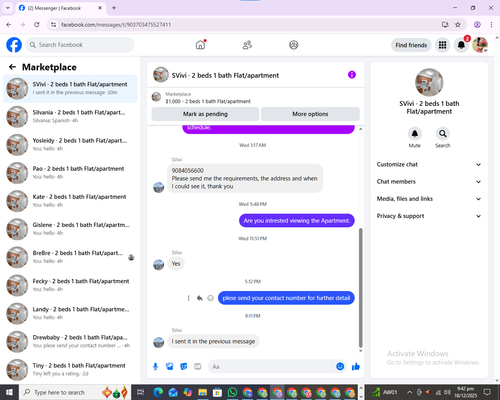Reply to the contact number message
The width and height of the screenshot is (500, 400).
[x=199, y=298]
